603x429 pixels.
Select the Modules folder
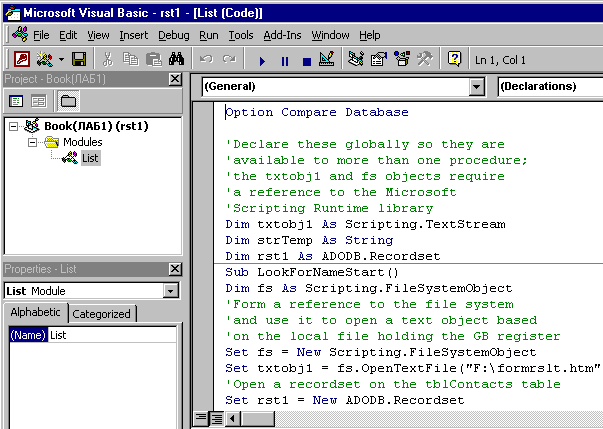click(x=83, y=142)
